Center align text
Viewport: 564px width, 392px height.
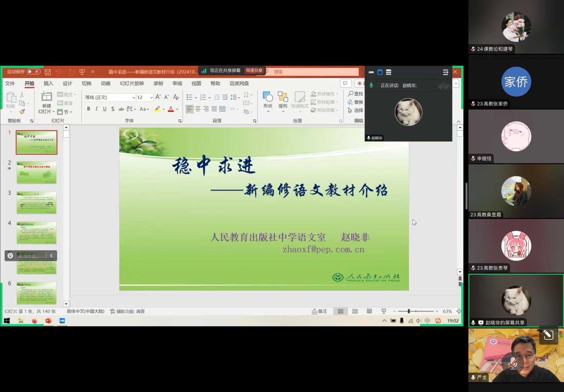198,109
